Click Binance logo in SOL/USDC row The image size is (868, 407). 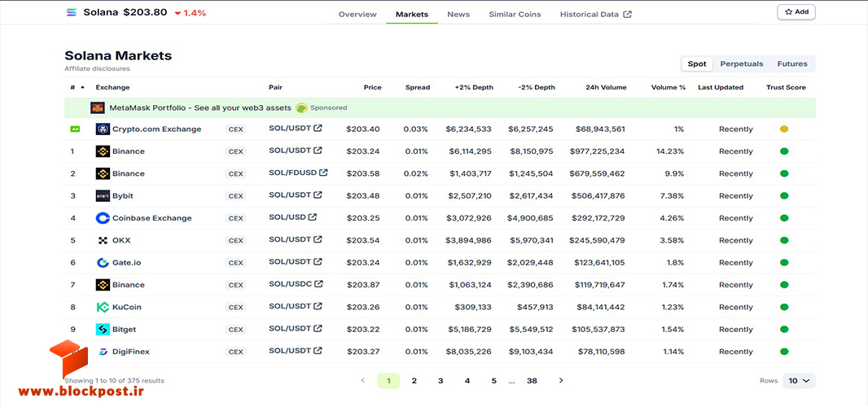[x=103, y=285]
